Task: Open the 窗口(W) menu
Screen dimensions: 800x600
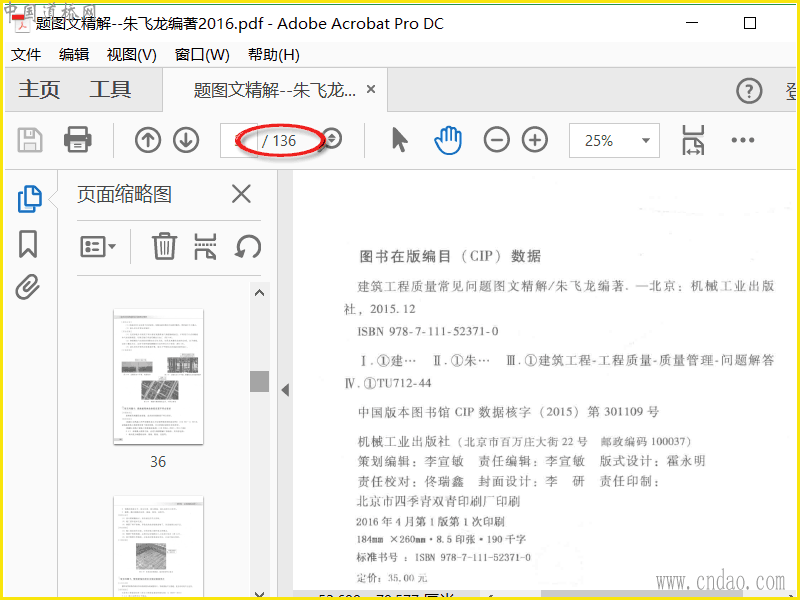Action: (202, 55)
